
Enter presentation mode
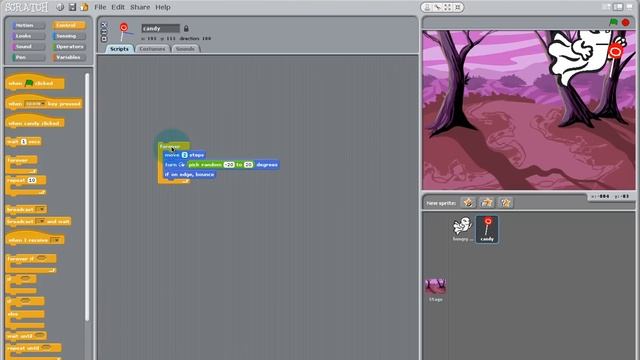pyautogui.click(x=630, y=7)
